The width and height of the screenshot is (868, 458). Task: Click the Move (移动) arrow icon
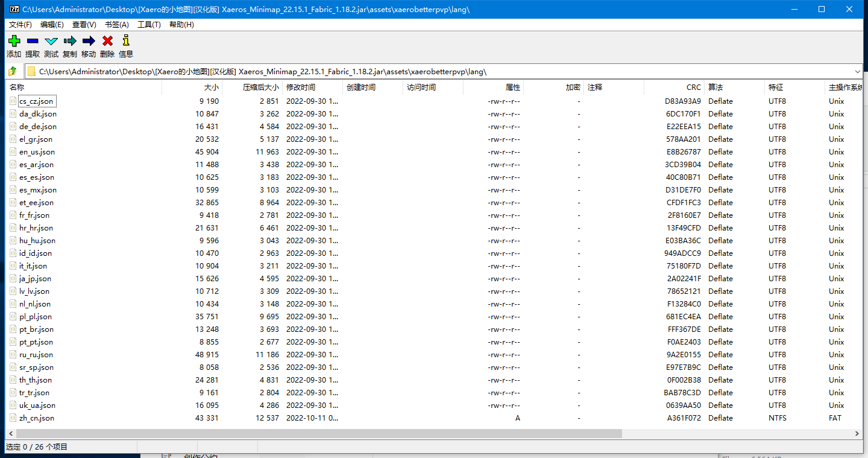(x=89, y=41)
